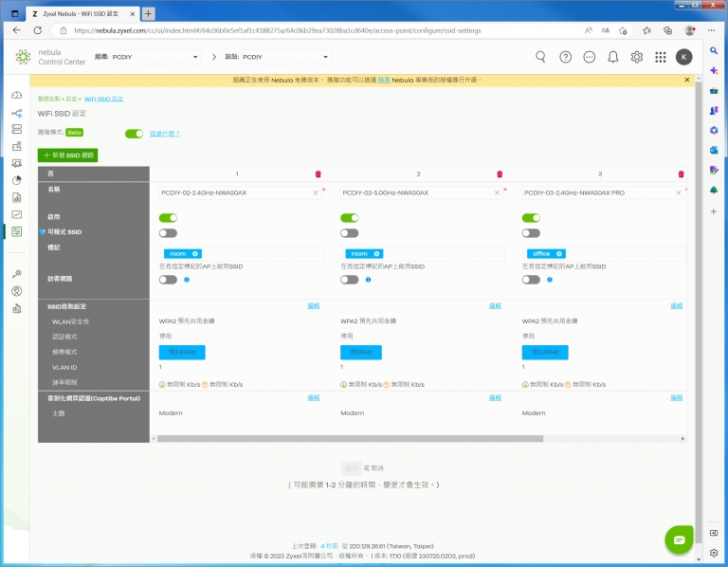728x567 pixels.
Task: Open the K user account avatar
Action: coord(683,57)
